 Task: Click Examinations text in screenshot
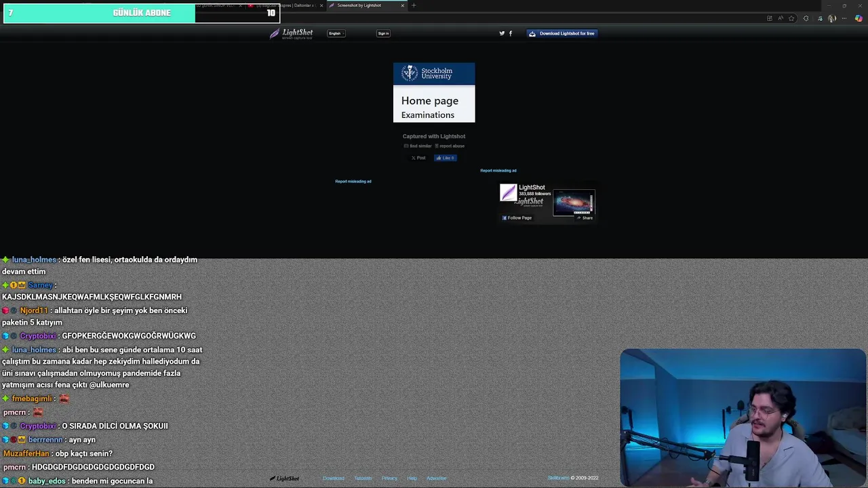428,115
